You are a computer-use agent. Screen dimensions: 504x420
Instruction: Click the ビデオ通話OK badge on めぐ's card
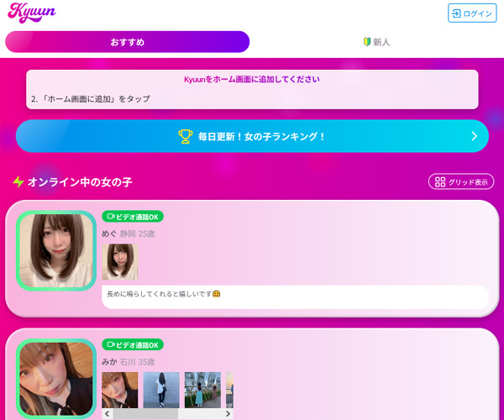click(x=133, y=217)
